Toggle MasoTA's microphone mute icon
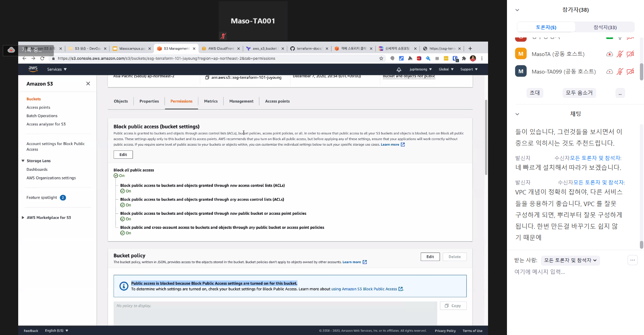 pos(620,54)
